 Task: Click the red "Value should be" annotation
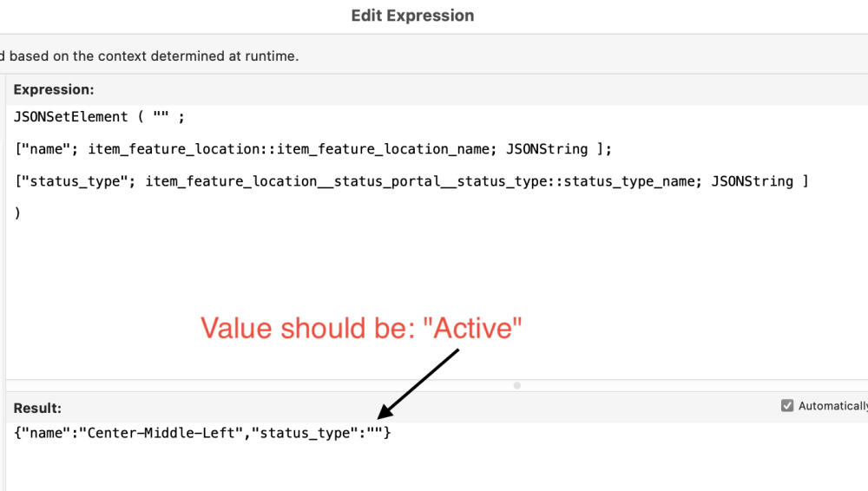361,328
